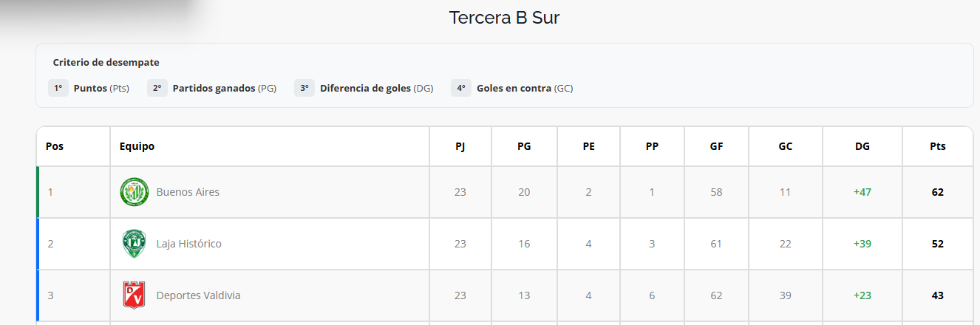Click the Equipo column header
The height and width of the screenshot is (325, 980).
[x=270, y=146]
